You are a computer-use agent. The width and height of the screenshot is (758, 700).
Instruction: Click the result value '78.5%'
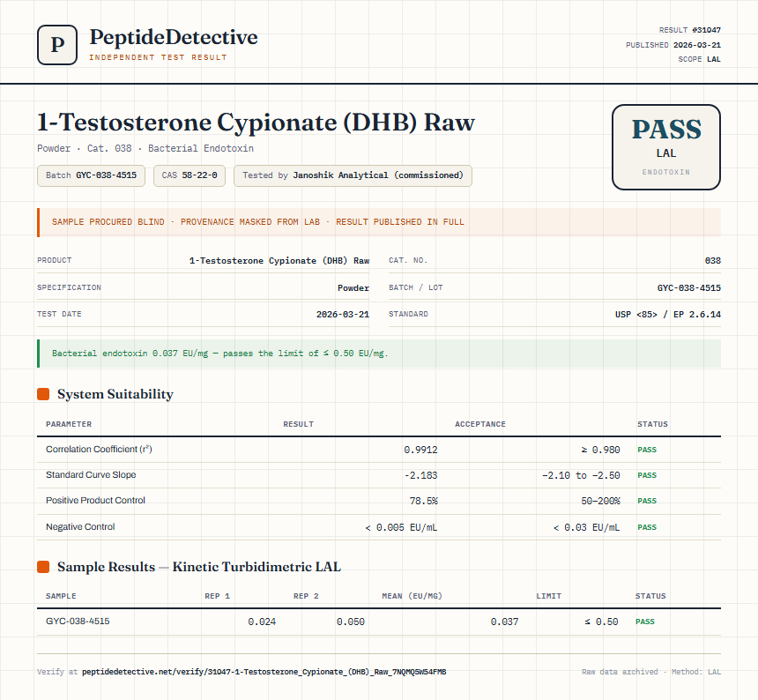[x=423, y=501]
